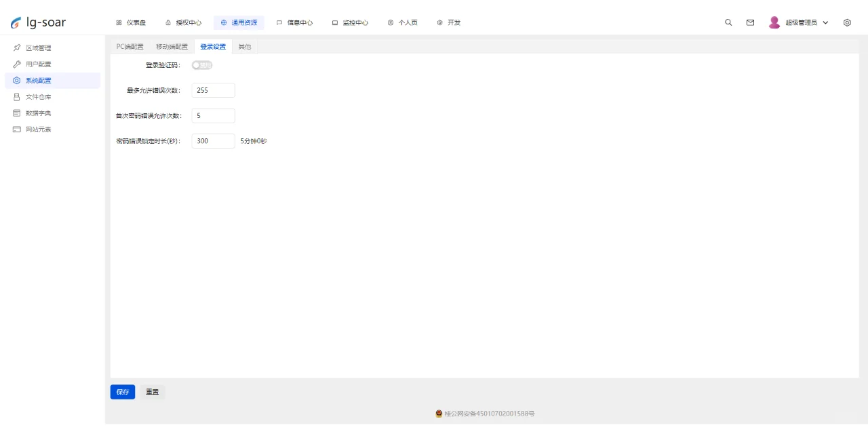The height and width of the screenshot is (434, 868).
Task: Open the 信息中心 menu
Action: tap(294, 22)
